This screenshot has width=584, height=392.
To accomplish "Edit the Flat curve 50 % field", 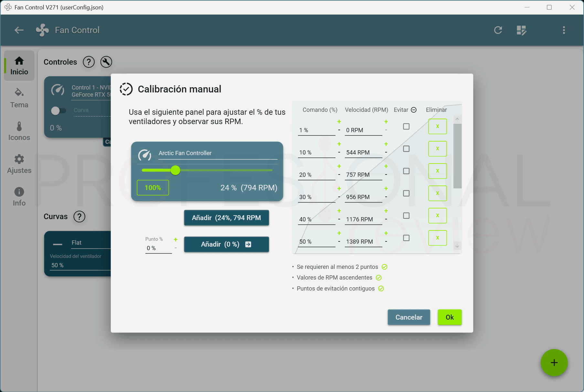I will click(81, 265).
